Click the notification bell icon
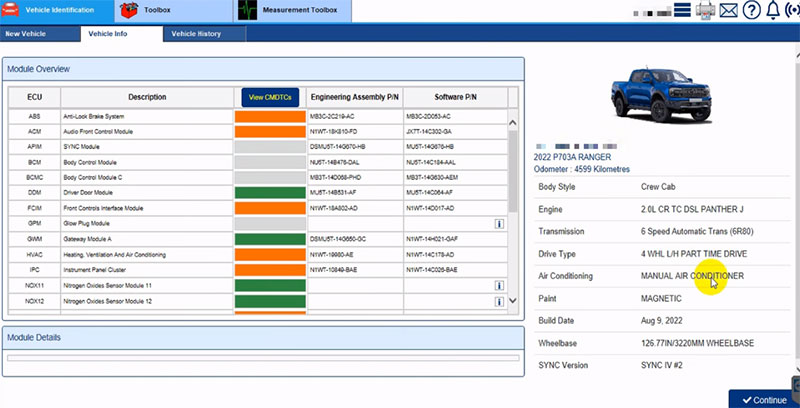 773,10
